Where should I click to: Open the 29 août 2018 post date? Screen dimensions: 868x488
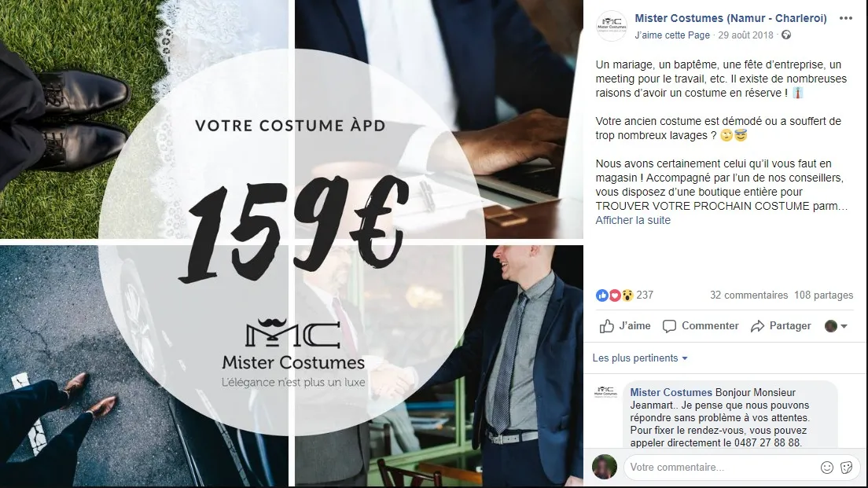745,35
